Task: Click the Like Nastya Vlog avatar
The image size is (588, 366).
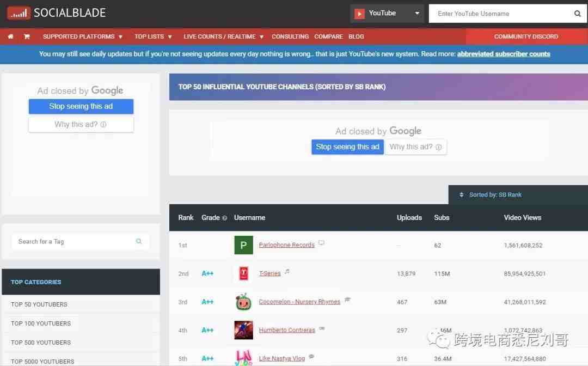Action: click(243, 358)
